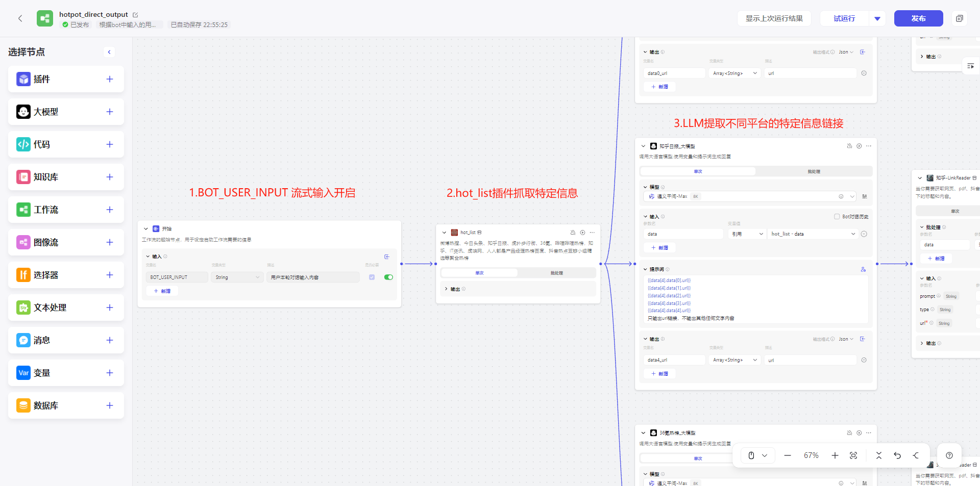Add a 工作流 node with its plus
The width and height of the screenshot is (980, 486).
(110, 210)
